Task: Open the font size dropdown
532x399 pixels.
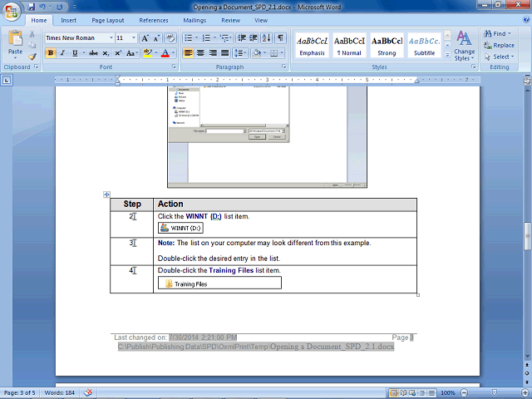Action: coord(134,38)
